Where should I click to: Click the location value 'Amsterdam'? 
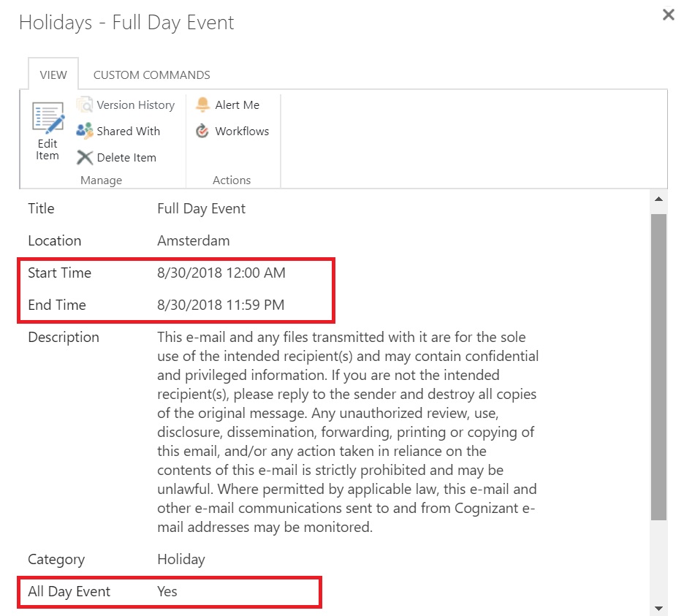click(193, 241)
